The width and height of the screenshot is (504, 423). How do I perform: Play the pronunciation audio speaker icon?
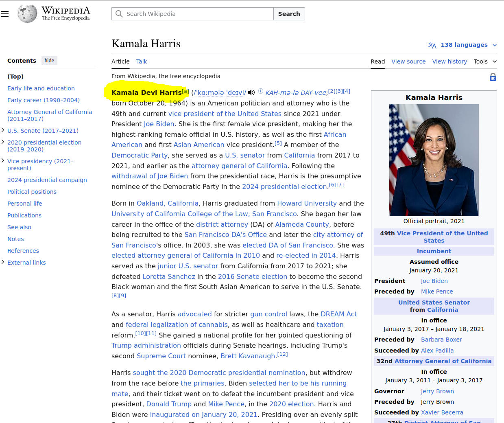(251, 93)
